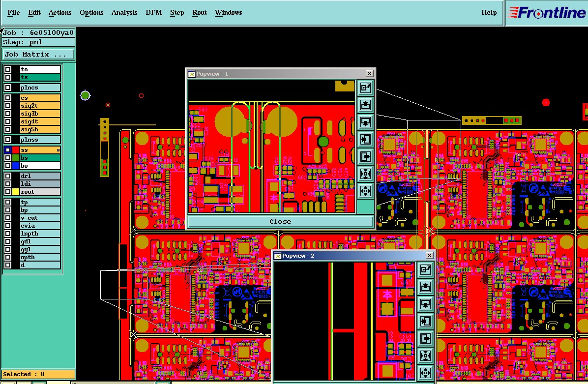Pan up in Popview 1
588x384 pixels.
tap(365, 105)
